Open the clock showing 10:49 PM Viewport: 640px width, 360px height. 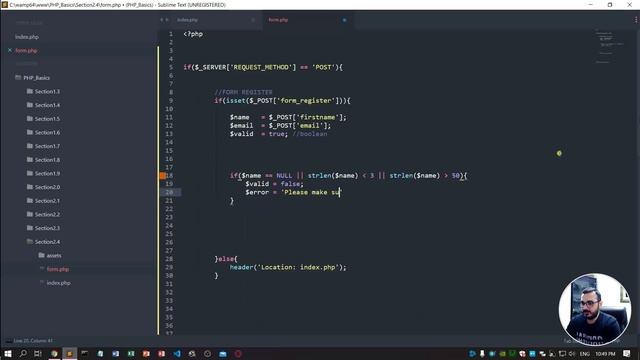pyautogui.click(x=605, y=353)
